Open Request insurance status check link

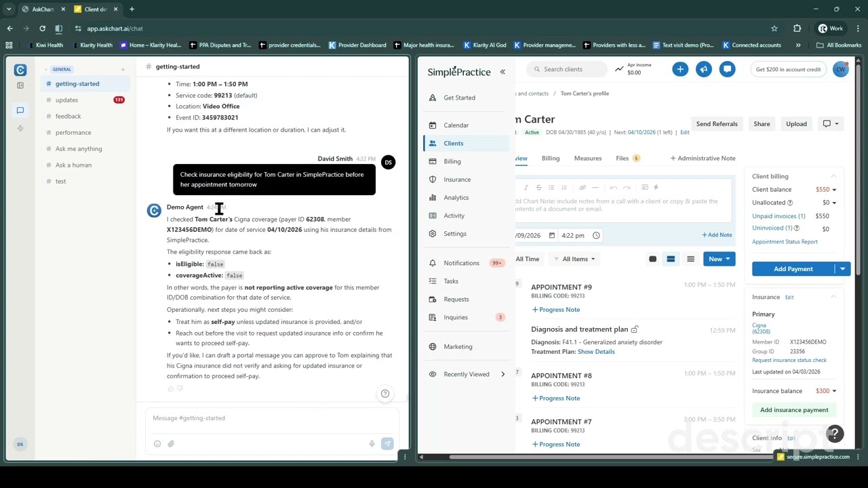[789, 361]
